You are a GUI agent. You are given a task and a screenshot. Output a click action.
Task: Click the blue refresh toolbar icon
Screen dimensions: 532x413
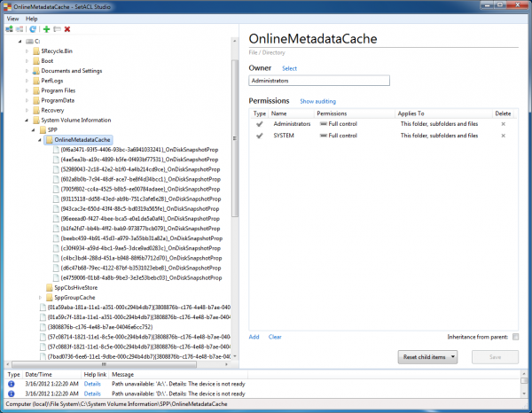(33, 29)
